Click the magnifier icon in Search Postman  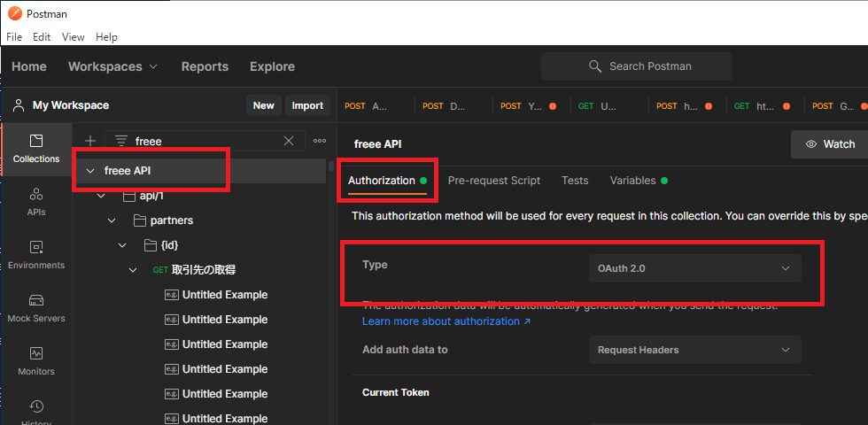click(595, 66)
